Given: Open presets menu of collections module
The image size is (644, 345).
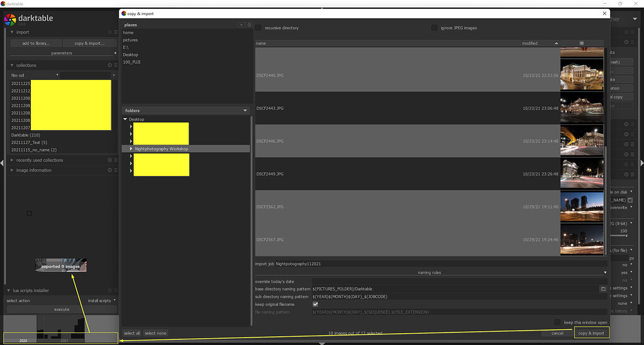Looking at the screenshot, I should (x=116, y=65).
